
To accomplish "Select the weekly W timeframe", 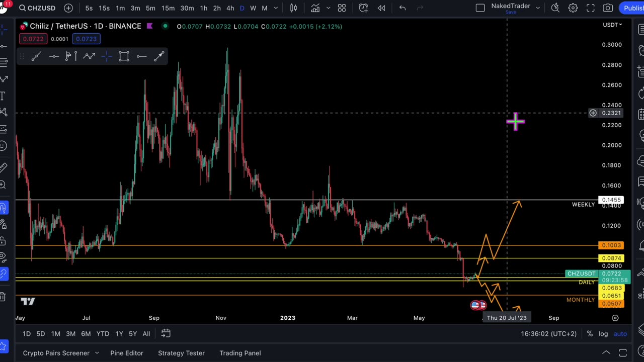I will (x=253, y=8).
